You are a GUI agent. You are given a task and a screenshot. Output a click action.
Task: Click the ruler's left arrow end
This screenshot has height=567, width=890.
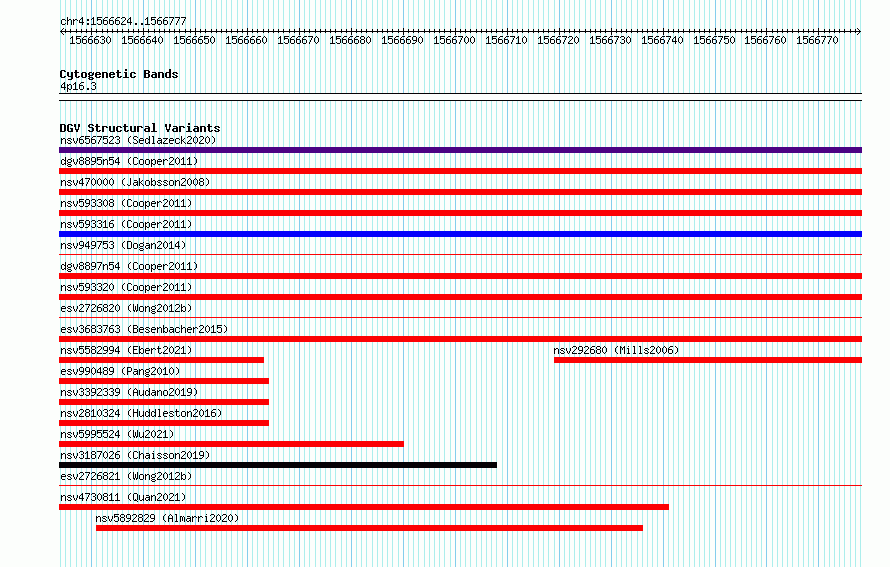[x=62, y=31]
